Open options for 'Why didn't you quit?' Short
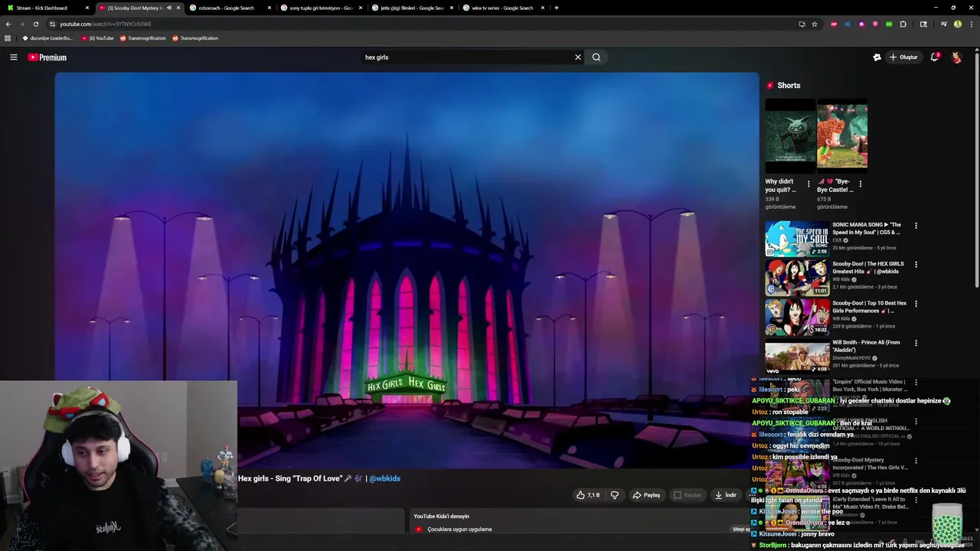The height and width of the screenshot is (551, 980). tap(808, 184)
